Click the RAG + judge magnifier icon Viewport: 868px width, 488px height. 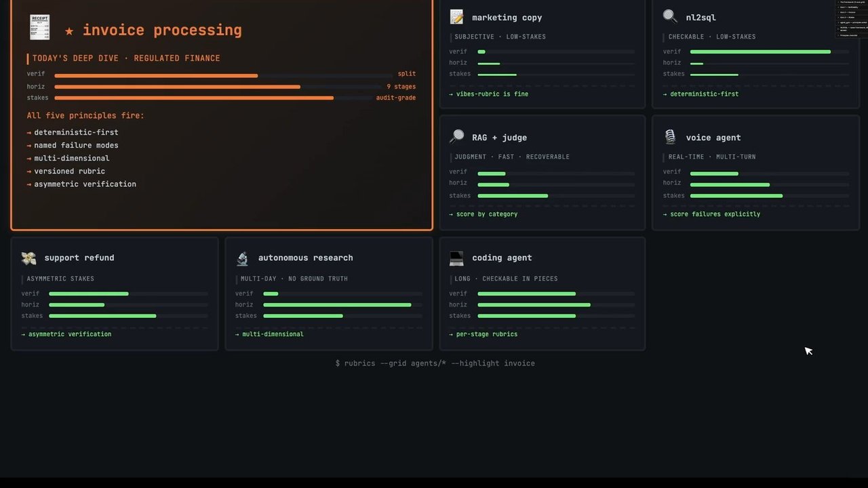[456, 137]
